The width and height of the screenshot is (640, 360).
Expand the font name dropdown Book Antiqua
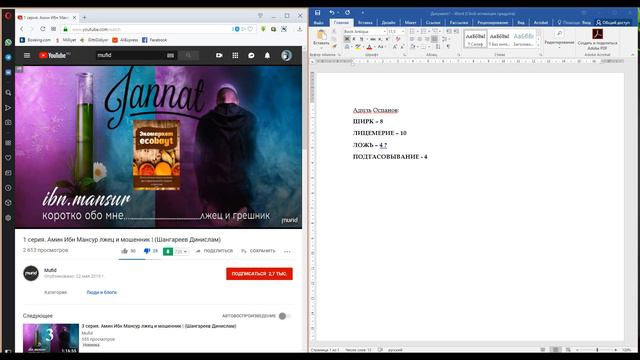pyautogui.click(x=384, y=31)
